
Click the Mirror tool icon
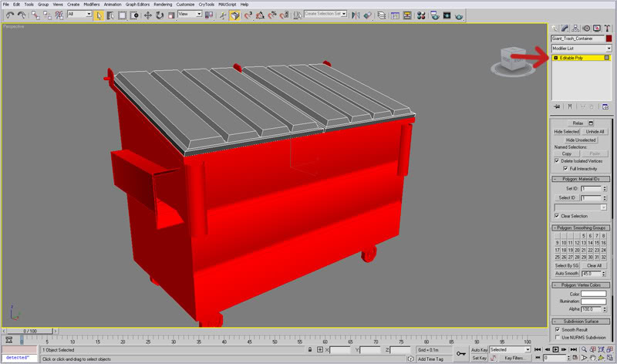356,15
